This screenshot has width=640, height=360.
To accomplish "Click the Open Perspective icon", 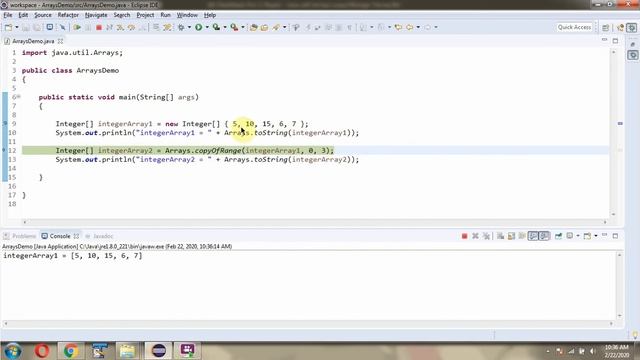I will point(606,27).
